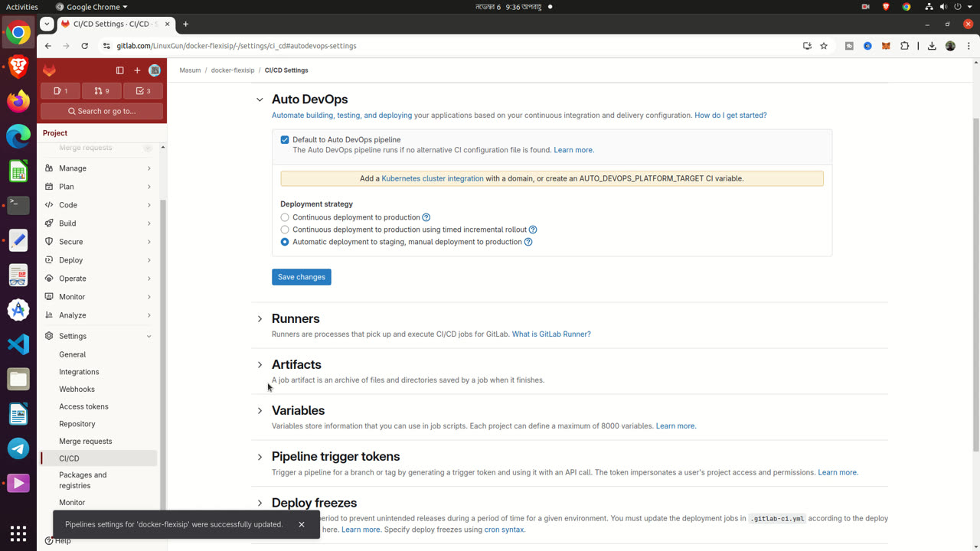
Task: Open Access tokens settings in sidebar
Action: (x=99, y=406)
